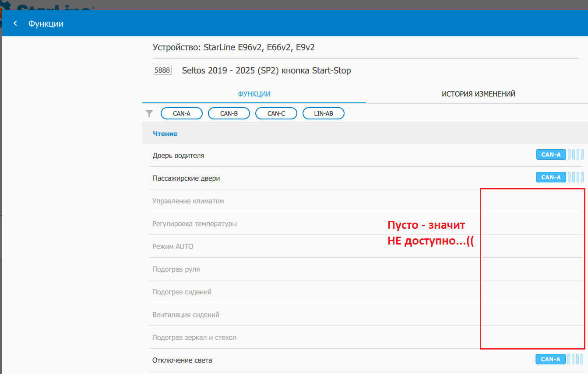
Task: Click the Seltos 2019 - 2025 model title
Action: pyautogui.click(x=266, y=70)
